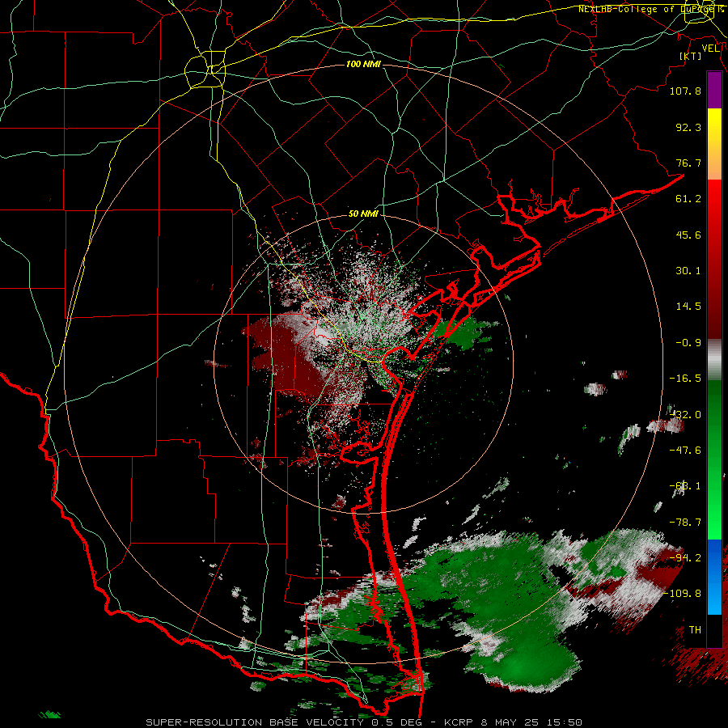Click the NEXLAB-College of DuPage credit text
The width and height of the screenshot is (728, 728).
pos(651,9)
